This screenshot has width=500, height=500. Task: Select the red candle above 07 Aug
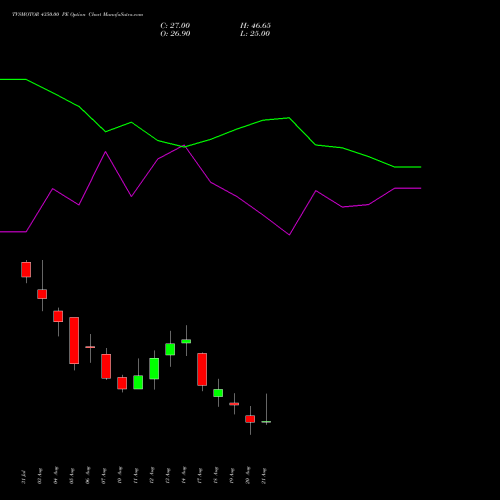click(x=106, y=366)
